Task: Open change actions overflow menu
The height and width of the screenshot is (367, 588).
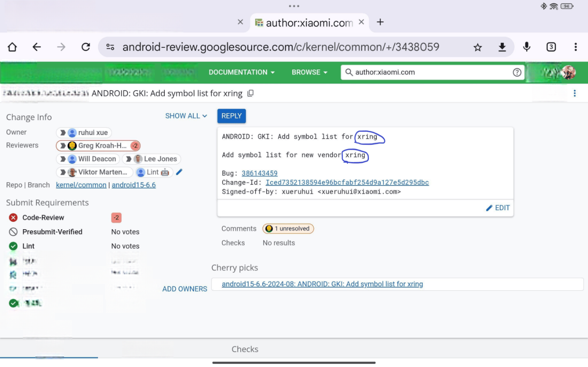Action: pyautogui.click(x=575, y=93)
